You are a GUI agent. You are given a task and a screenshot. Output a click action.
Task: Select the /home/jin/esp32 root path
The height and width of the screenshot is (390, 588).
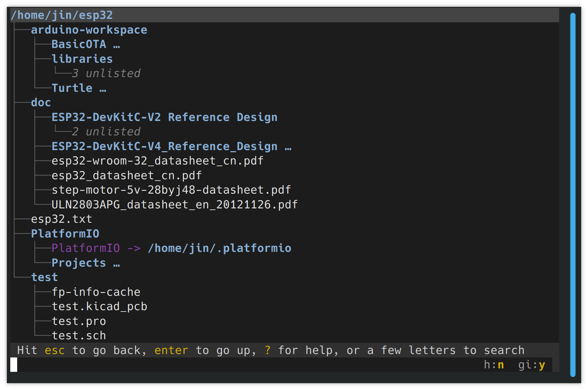click(x=62, y=15)
